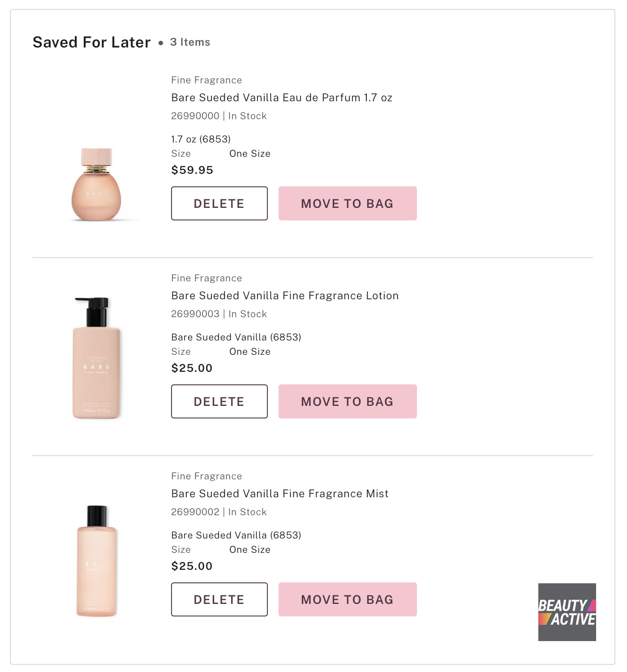Delete the Fine Fragrance Lotion item

coord(219,401)
